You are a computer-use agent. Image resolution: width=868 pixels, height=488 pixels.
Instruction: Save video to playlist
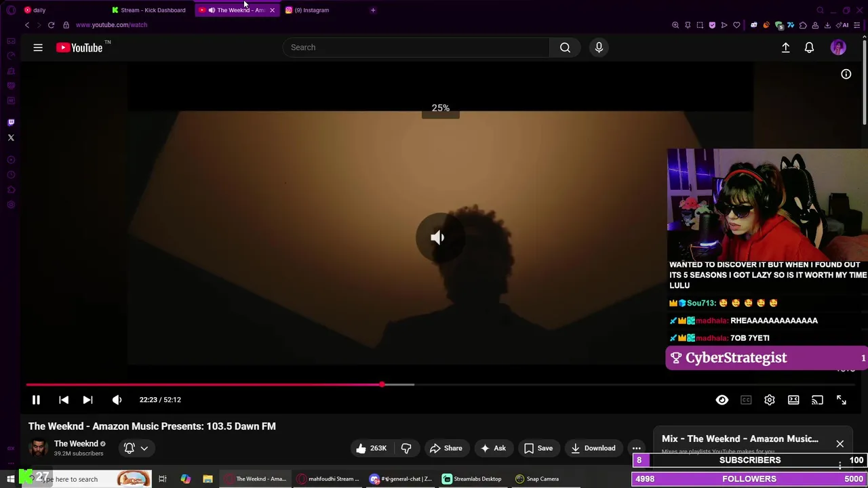tap(538, 448)
